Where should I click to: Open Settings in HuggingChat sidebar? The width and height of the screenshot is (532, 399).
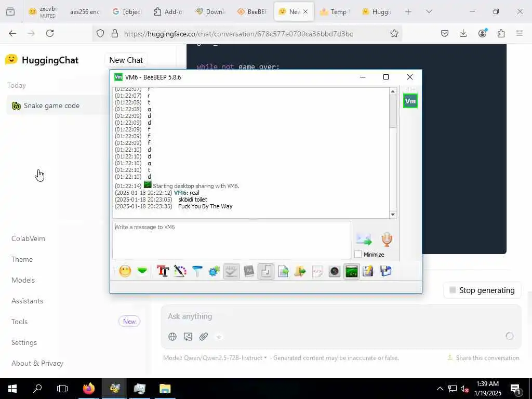coord(24,342)
